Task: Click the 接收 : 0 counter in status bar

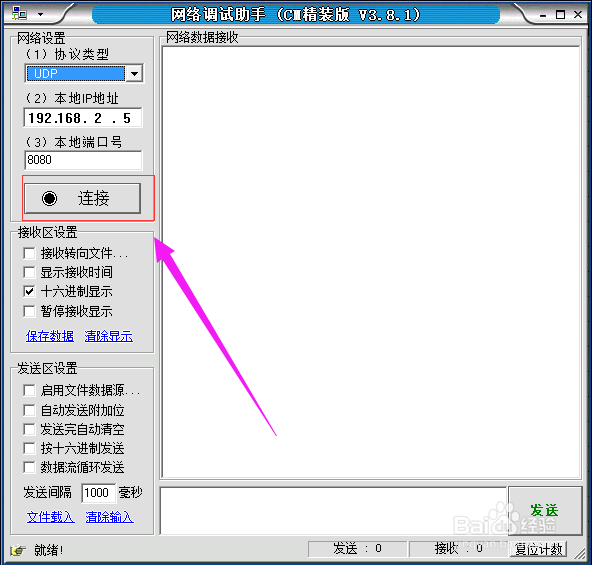Action: (458, 549)
